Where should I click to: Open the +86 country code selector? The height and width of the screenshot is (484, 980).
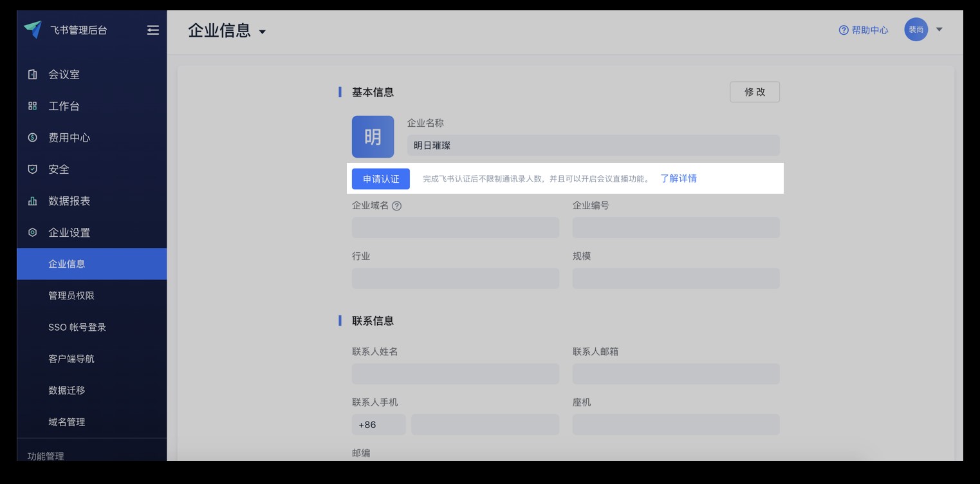(378, 424)
